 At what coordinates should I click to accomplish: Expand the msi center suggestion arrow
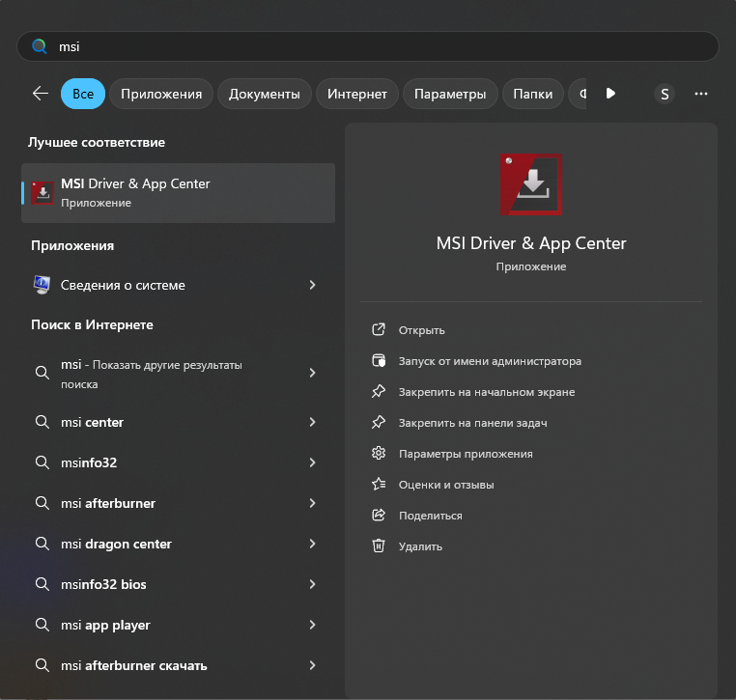[x=312, y=423]
